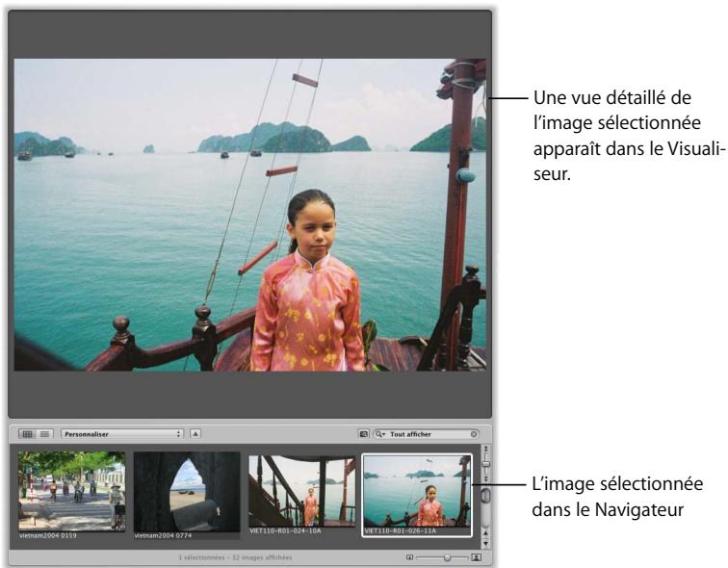
Task: Click the Tout afficher search field
Action: pyautogui.click(x=427, y=434)
